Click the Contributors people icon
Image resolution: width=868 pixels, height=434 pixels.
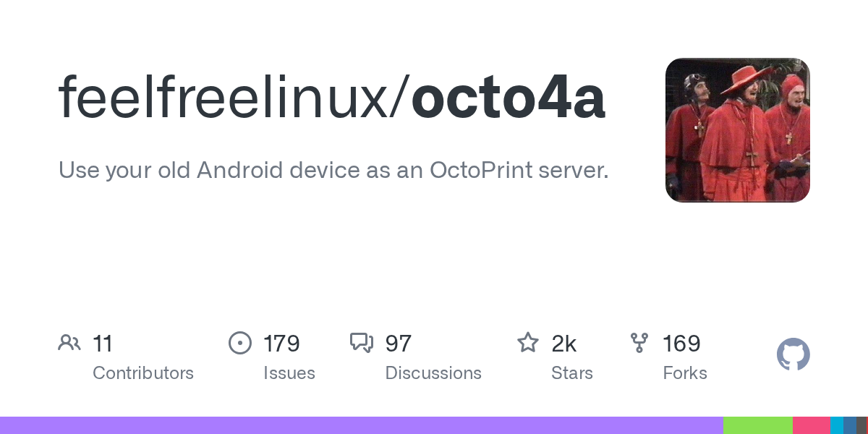point(69,343)
